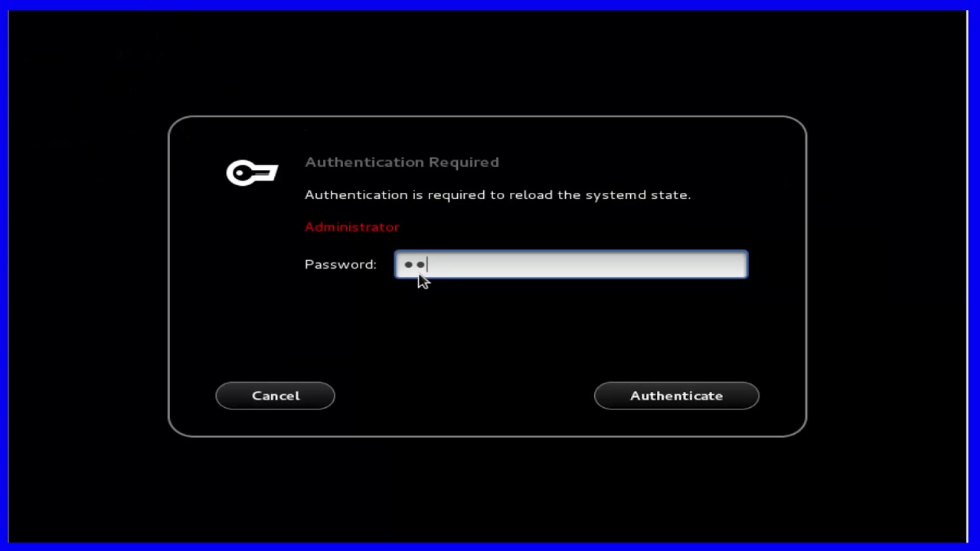The image size is (980, 551).
Task: Place caret at blinking text cursor in password box
Action: (427, 265)
